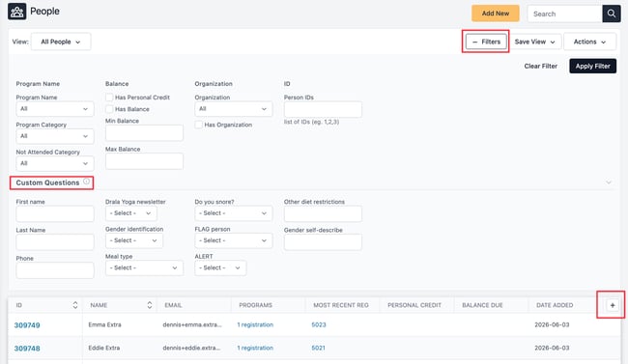Click the Min Balance input

pyautogui.click(x=144, y=133)
